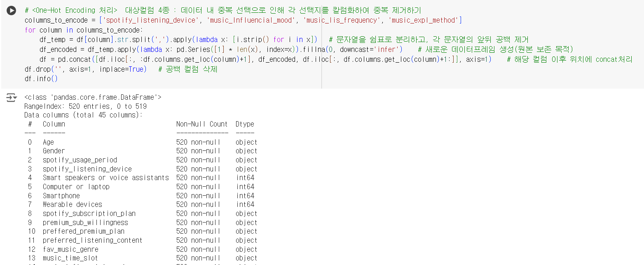Click the Smartphone row showing int64 dtype
Viewport: 644px width, 265px height.
(61, 195)
